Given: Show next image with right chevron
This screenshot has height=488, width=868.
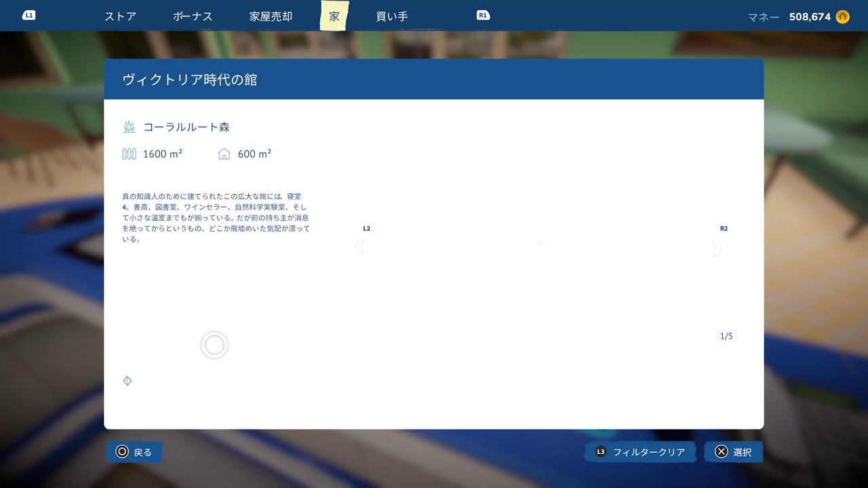Looking at the screenshot, I should point(716,248).
